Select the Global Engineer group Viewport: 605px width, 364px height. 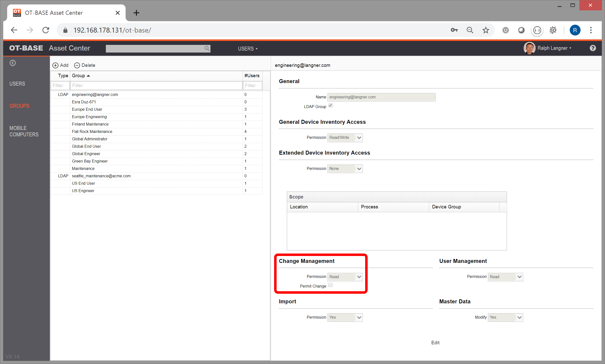[x=156, y=154]
